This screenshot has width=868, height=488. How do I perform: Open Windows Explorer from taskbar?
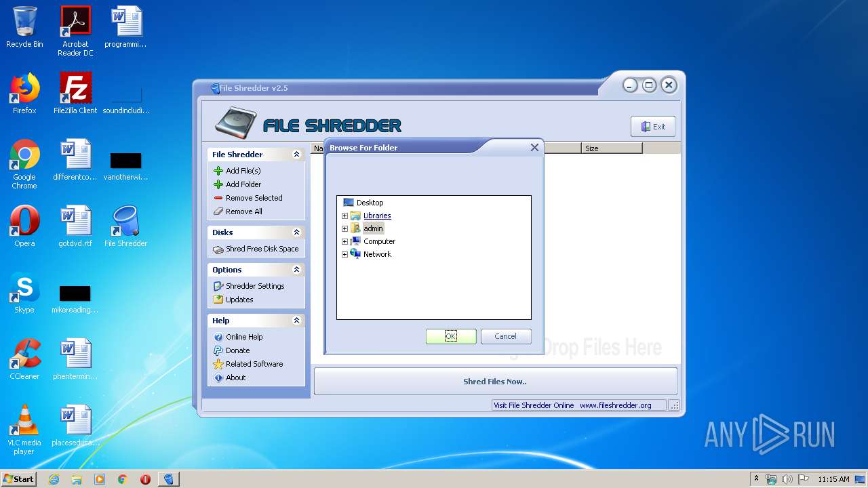(77, 479)
